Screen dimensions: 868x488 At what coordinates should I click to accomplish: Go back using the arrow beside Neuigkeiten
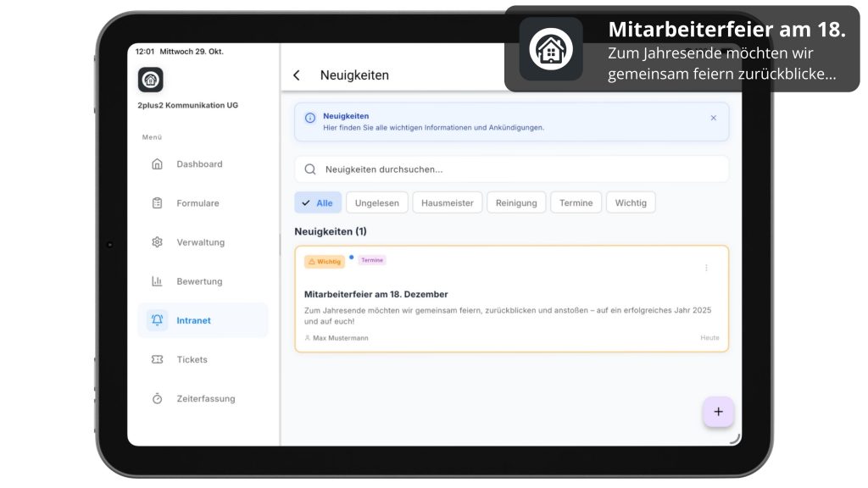(297, 75)
